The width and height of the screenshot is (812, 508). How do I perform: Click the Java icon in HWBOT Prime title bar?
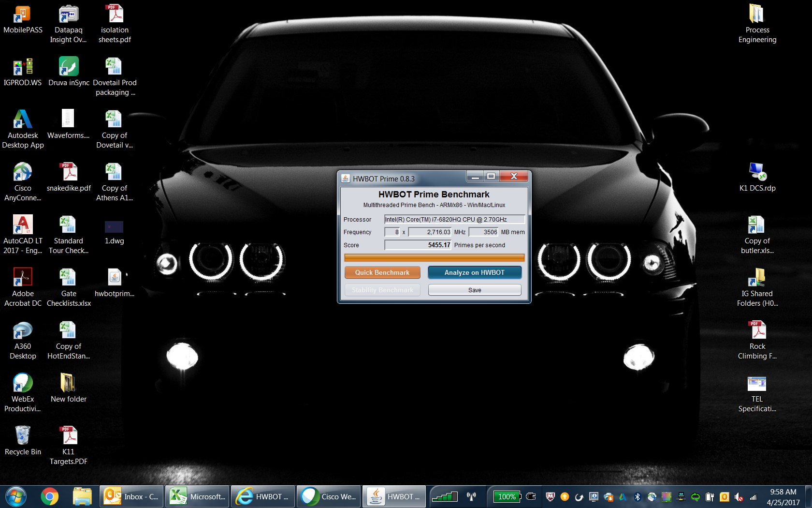click(x=346, y=178)
